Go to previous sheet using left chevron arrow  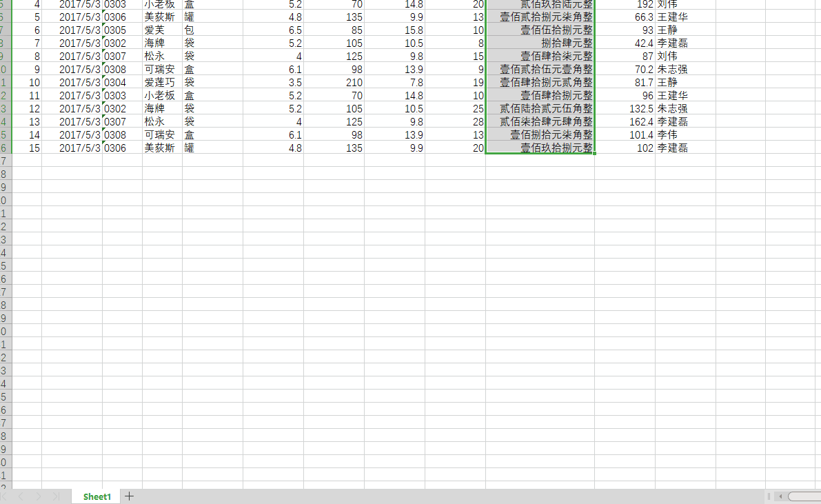click(21, 496)
